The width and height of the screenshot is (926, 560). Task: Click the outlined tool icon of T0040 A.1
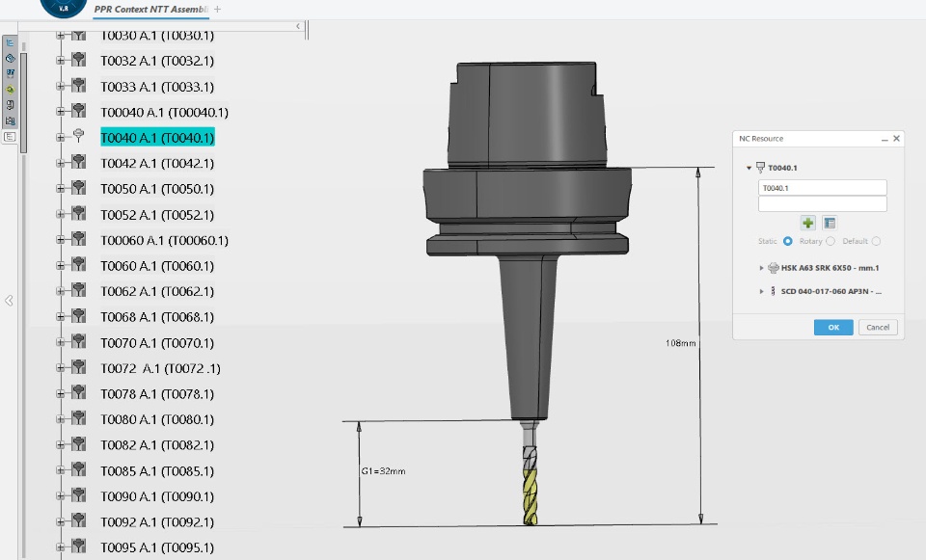78,136
